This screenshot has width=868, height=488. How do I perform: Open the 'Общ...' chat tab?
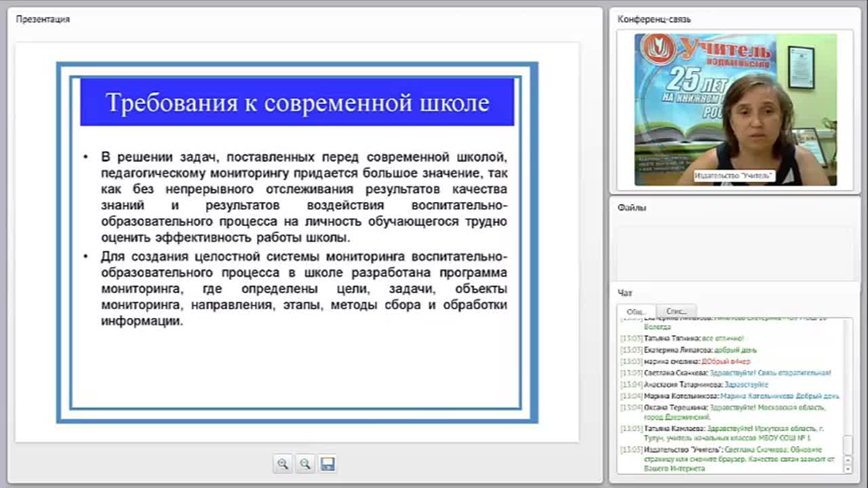[x=635, y=311]
